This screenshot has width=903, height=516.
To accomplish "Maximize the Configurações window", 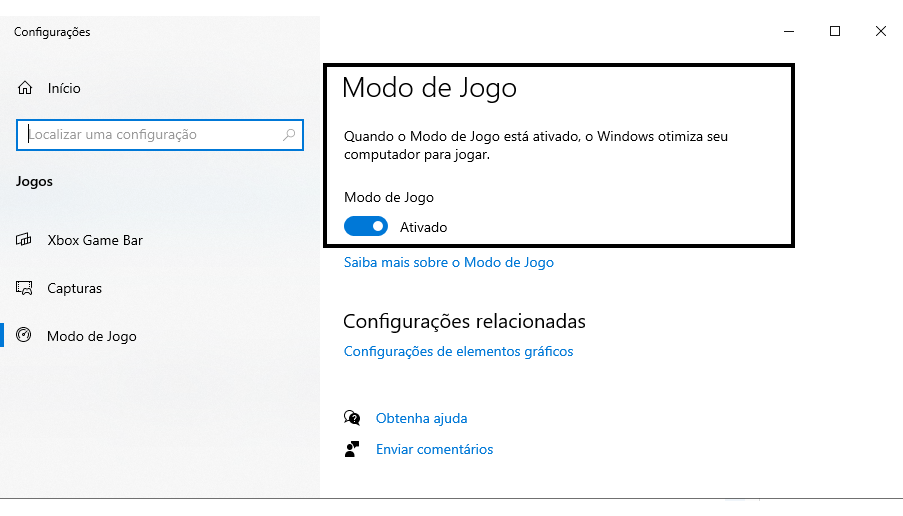I will (835, 31).
